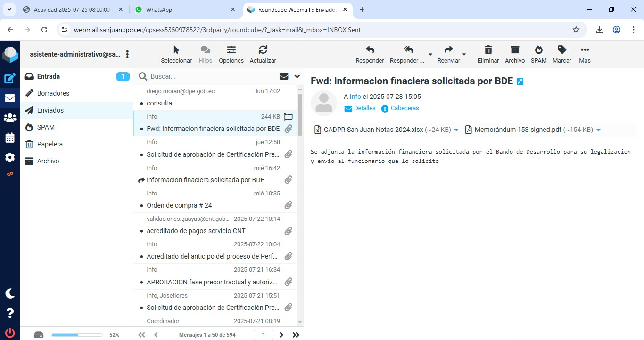Show message Cabeceras headers link
Image resolution: width=644 pixels, height=340 pixels.
click(405, 108)
